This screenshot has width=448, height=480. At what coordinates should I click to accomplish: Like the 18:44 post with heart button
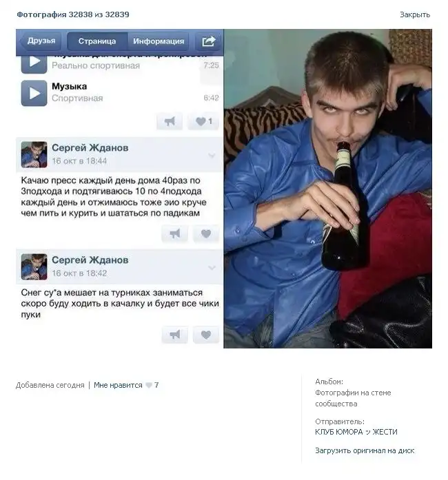206,234
